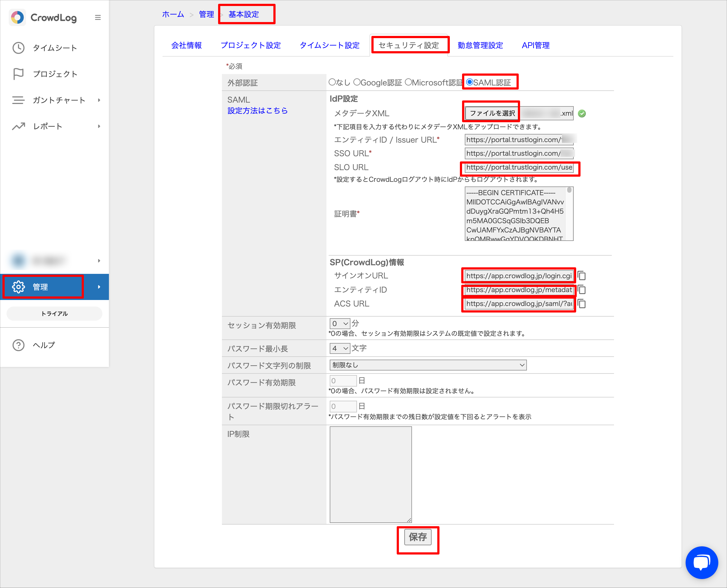Copy the サインオンURL with copy icon
This screenshot has width=727, height=588.
pos(582,276)
